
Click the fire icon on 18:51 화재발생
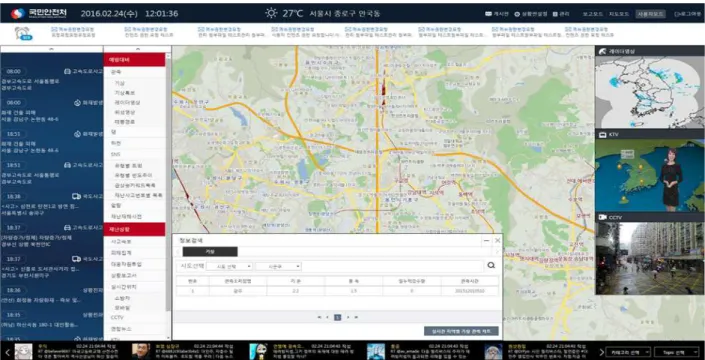click(x=77, y=133)
